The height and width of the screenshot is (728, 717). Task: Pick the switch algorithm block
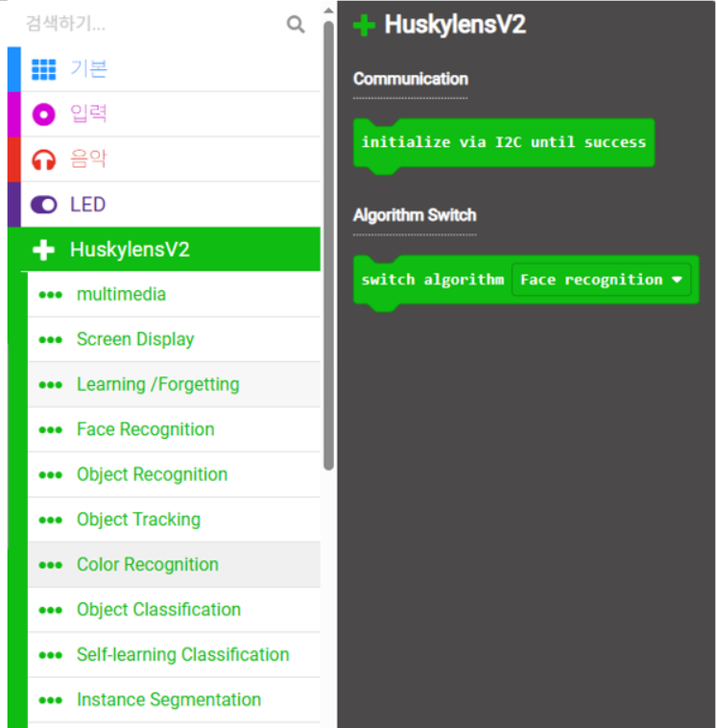[x=433, y=280]
